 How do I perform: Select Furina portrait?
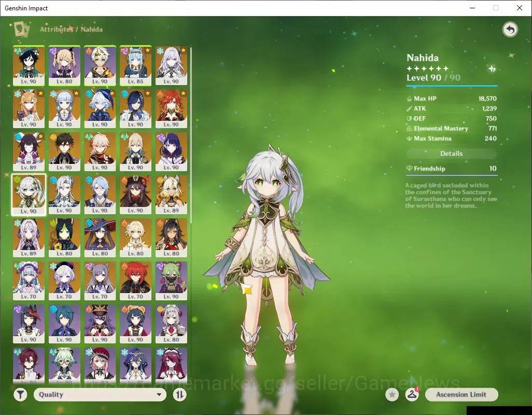tap(100, 108)
